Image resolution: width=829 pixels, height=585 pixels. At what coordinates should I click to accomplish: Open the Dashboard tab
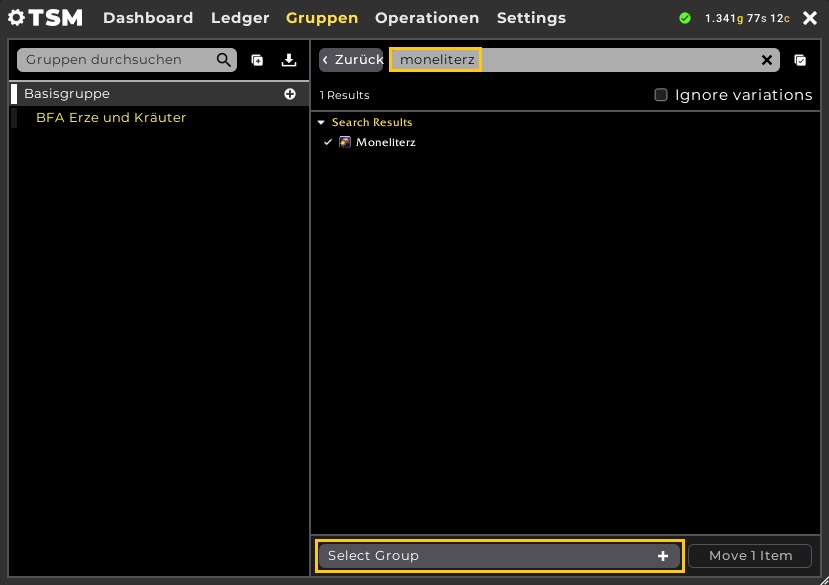coord(148,18)
